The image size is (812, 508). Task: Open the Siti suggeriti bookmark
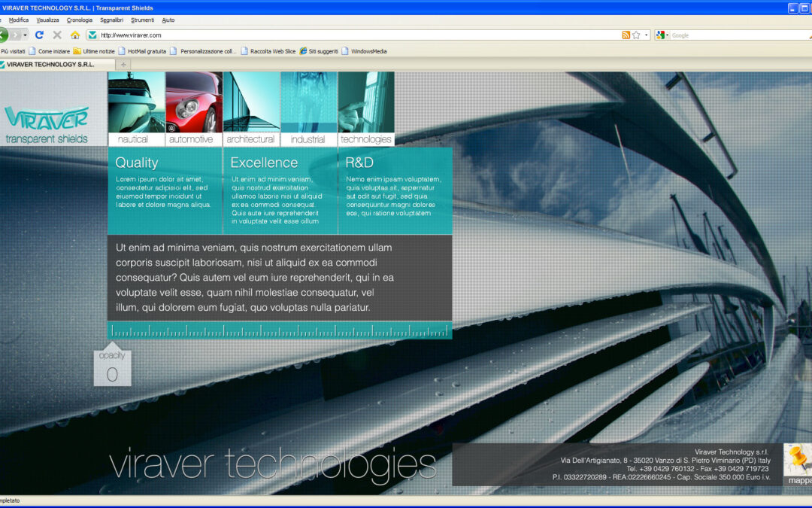tap(319, 51)
